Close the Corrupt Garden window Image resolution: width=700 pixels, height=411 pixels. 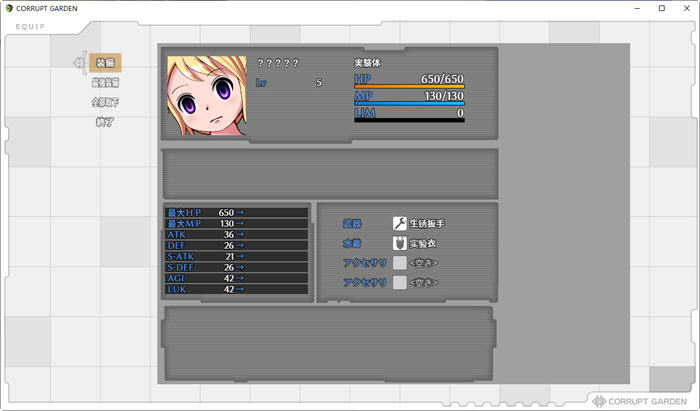[687, 8]
